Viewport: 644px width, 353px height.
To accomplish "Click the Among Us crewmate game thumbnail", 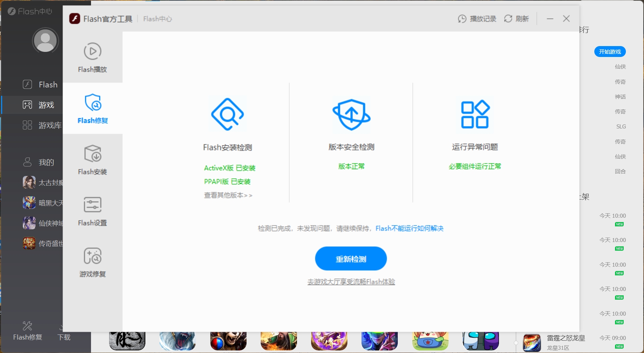I will pyautogui.click(x=480, y=341).
